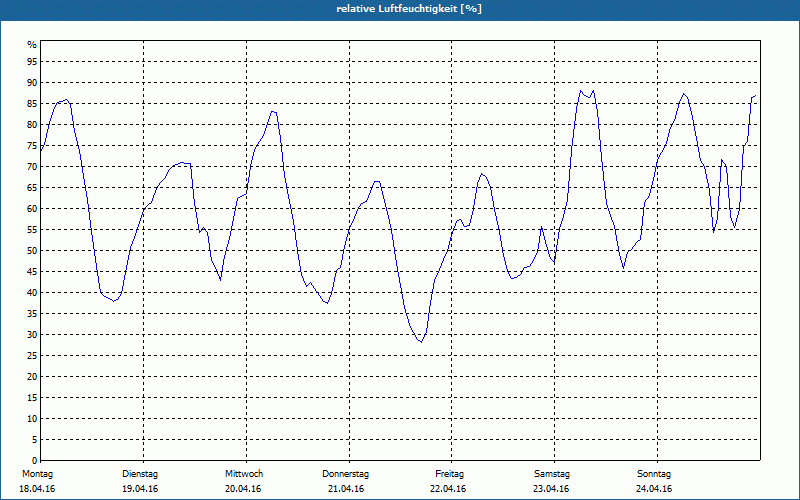Select the Samstag day label
The width and height of the screenshot is (800, 500).
point(552,474)
